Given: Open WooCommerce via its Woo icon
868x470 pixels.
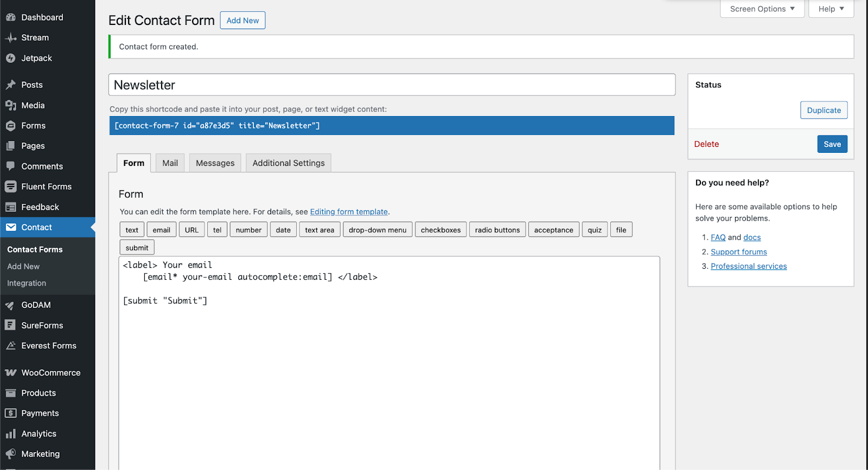Looking at the screenshot, I should [x=10, y=373].
